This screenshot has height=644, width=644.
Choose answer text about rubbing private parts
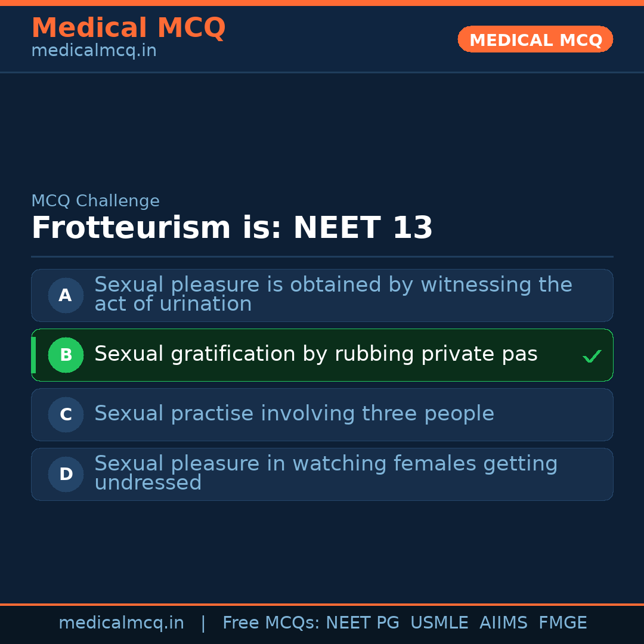(x=315, y=354)
